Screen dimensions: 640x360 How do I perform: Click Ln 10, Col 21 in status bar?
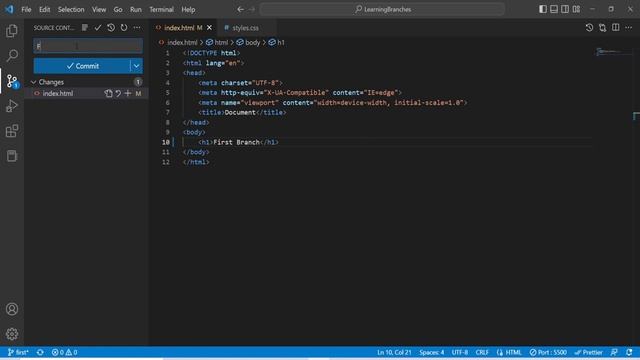tap(394, 352)
